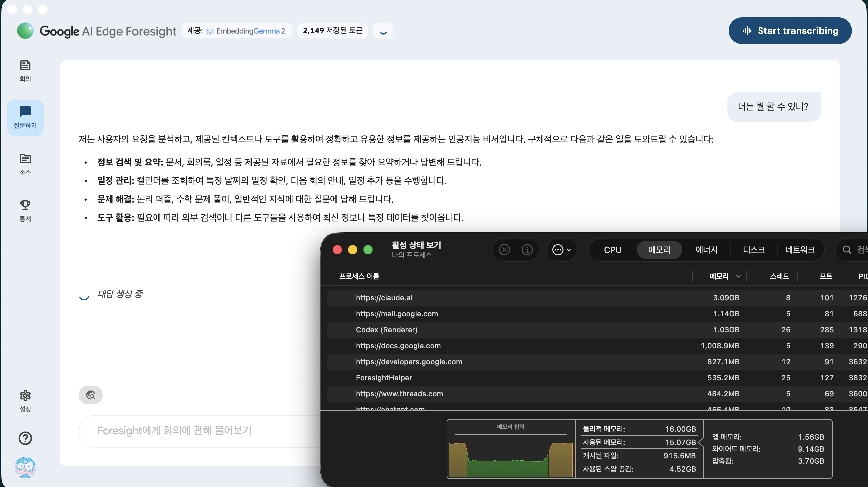Open the user avatar profile picture
This screenshot has height=487, width=868.
pos(25,467)
